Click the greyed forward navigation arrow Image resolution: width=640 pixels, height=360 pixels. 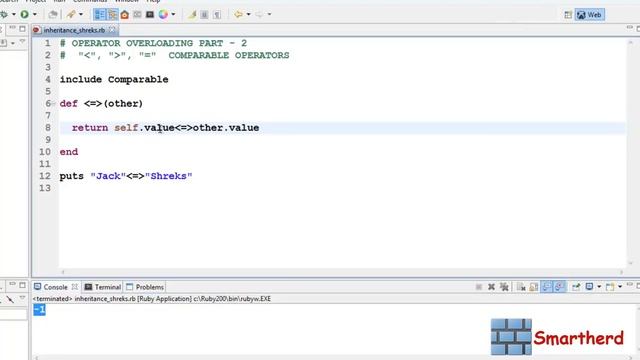[259, 14]
